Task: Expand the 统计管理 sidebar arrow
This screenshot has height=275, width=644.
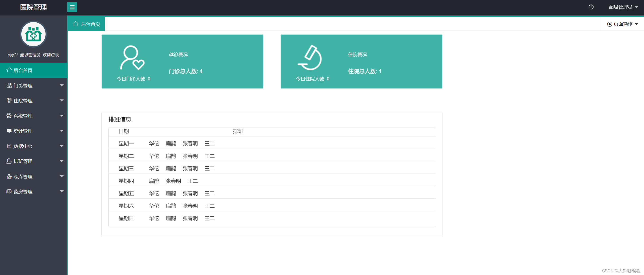Action: point(61,131)
